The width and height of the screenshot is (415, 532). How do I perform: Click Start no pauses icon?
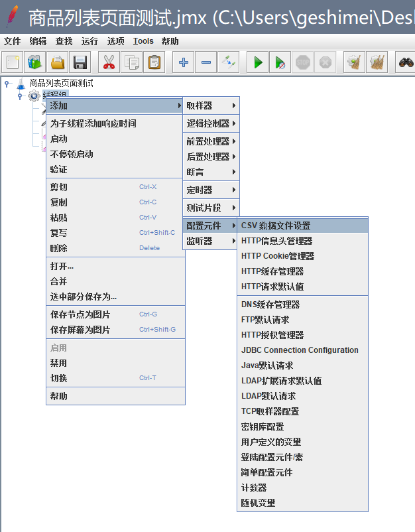click(280, 62)
